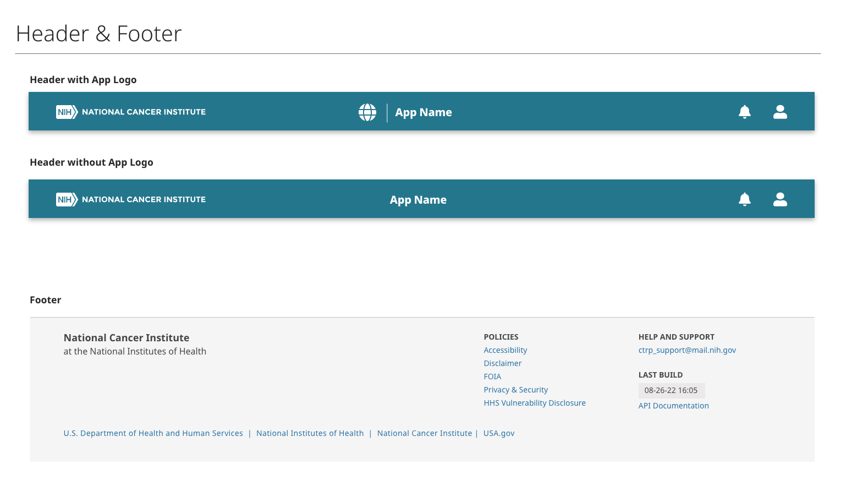Viewport: 868px width, 480px height.
Task: Click App Name beside the globe logo
Action: pos(424,112)
